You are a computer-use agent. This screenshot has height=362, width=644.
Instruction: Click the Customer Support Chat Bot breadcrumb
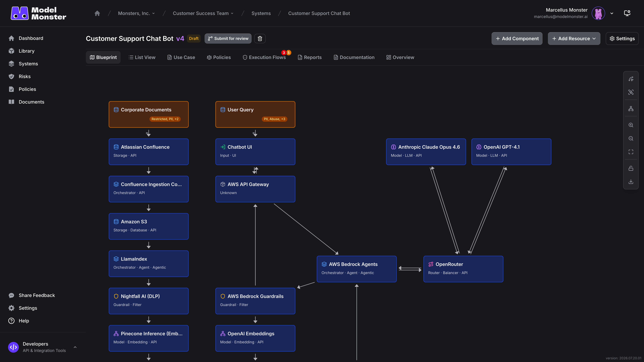(x=319, y=13)
